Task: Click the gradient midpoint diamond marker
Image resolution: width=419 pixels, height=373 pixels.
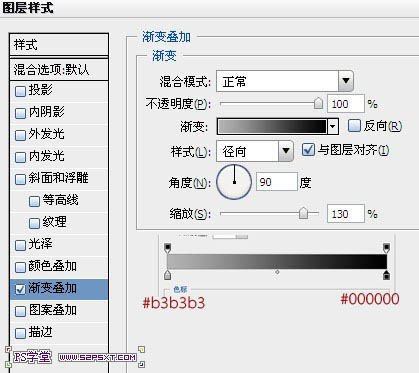Action: (x=277, y=272)
